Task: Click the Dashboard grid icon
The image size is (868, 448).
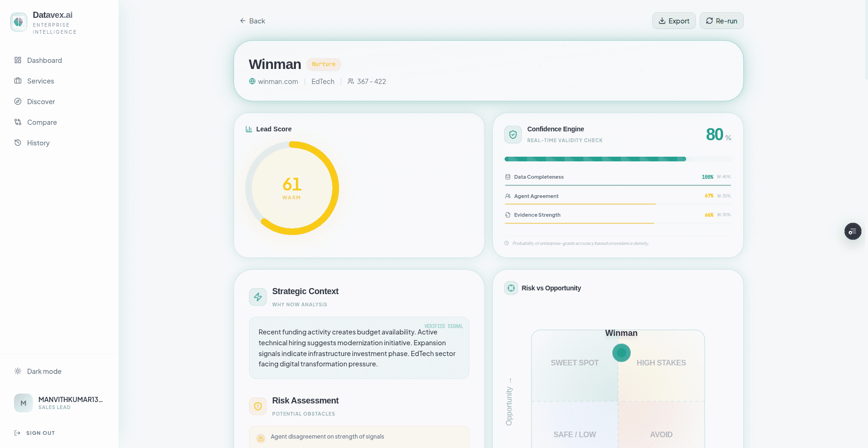Action: coord(18,60)
